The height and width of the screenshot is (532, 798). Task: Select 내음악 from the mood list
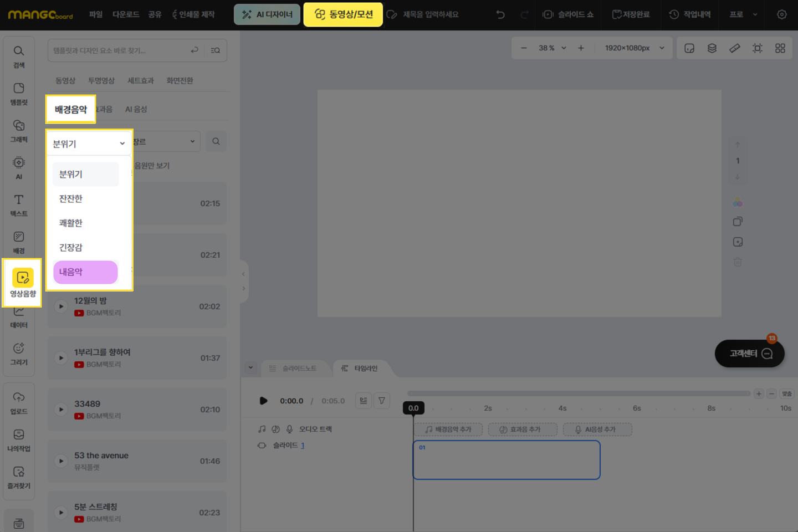tap(85, 272)
